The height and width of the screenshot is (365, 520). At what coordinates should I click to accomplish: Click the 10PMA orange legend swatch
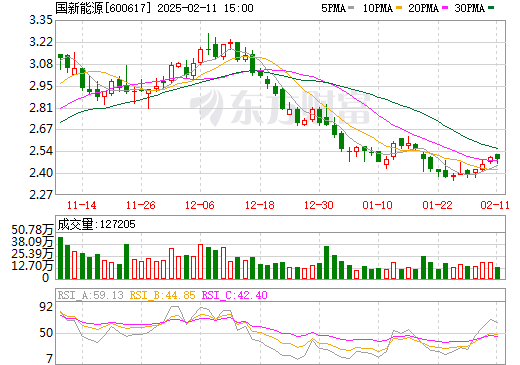click(399, 8)
